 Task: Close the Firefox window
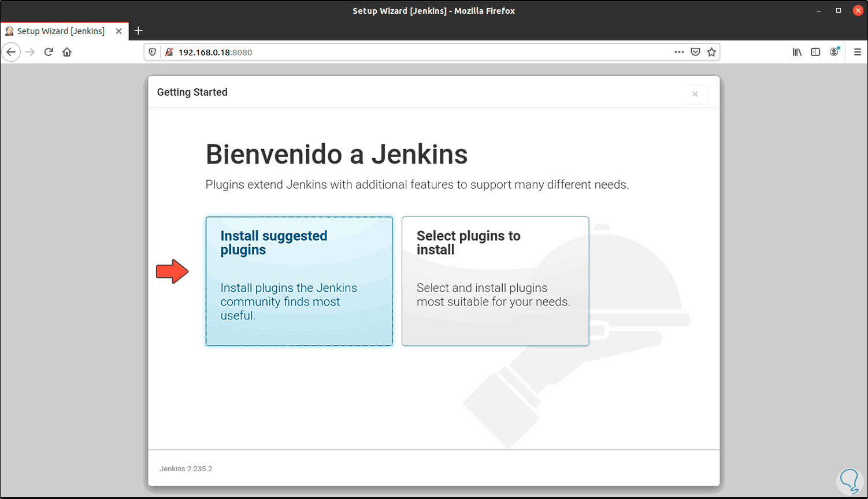coord(858,10)
